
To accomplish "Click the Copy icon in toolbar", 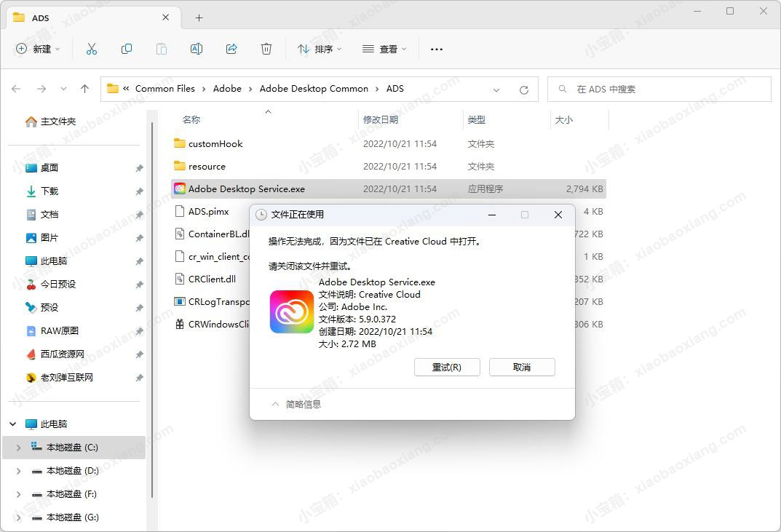I will pos(127,49).
